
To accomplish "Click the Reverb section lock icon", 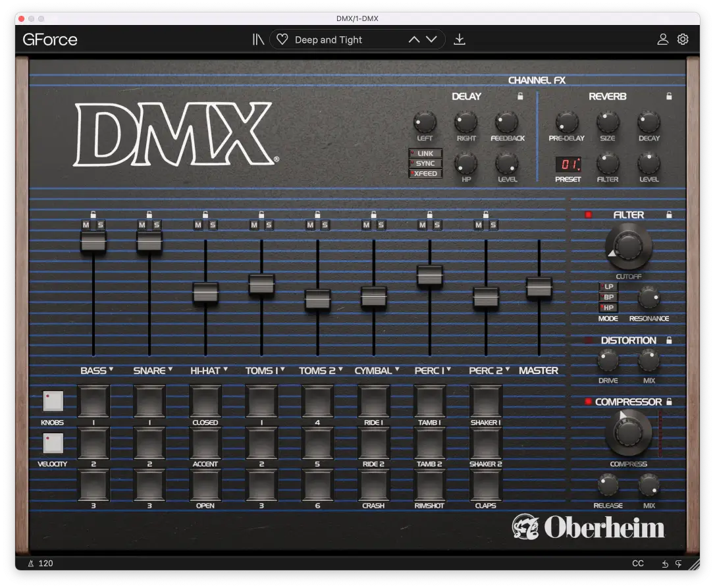I will 669,96.
